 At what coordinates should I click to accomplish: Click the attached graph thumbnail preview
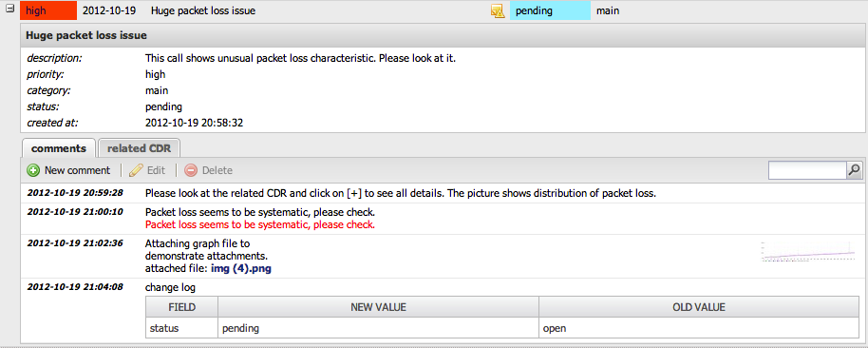pyautogui.click(x=807, y=252)
